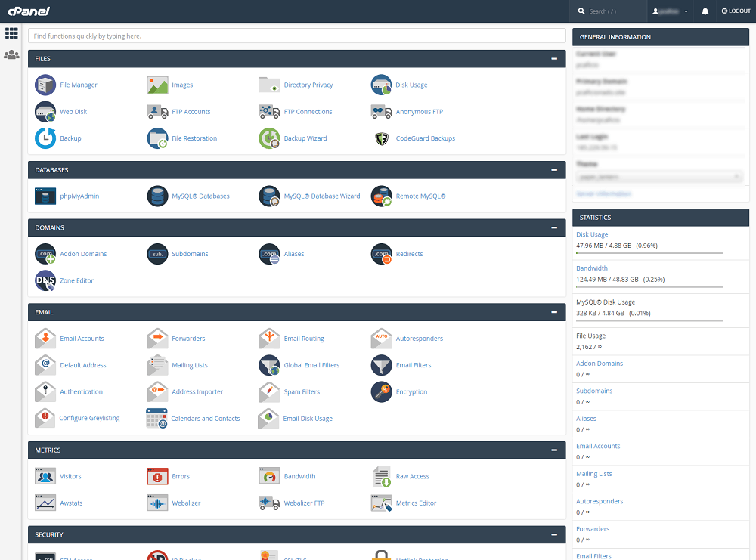756x560 pixels.
Task: Click the MySQL Database Wizard link
Action: click(322, 196)
